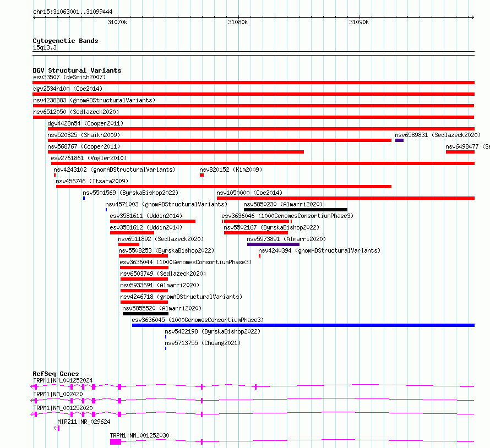Open the nsv5502167 (ByrskaBishop2022) label

coord(271,227)
